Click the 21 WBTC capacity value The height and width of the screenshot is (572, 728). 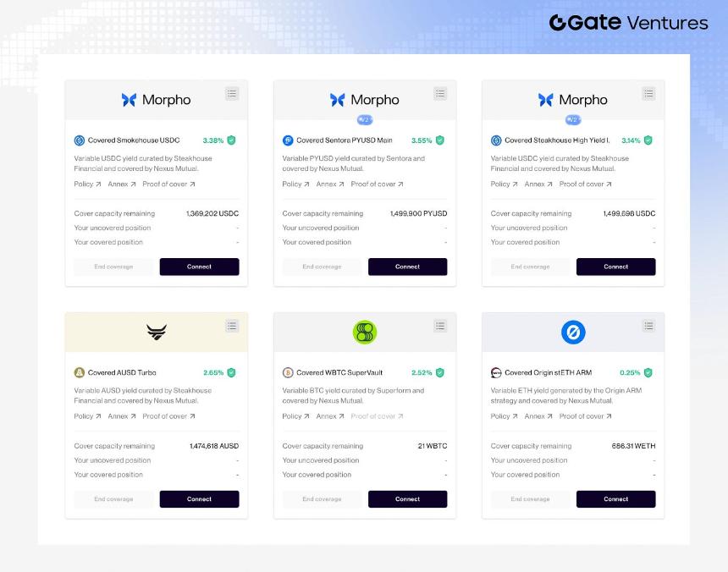(433, 446)
